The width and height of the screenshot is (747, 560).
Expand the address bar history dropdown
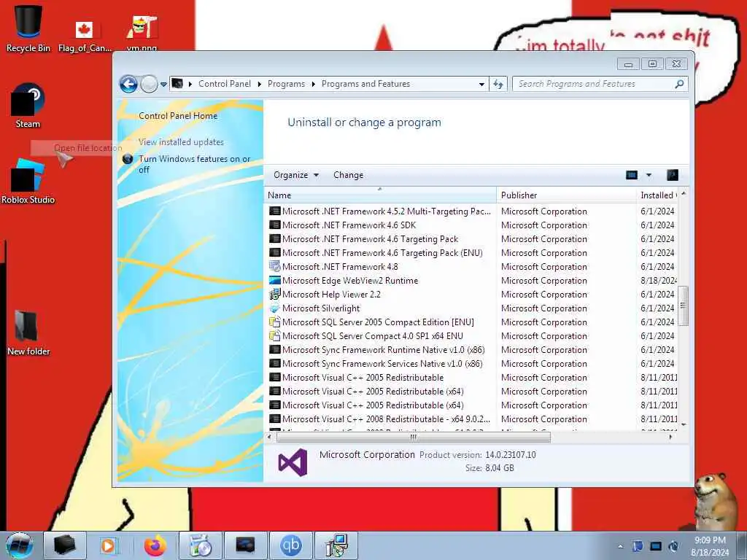(x=481, y=85)
